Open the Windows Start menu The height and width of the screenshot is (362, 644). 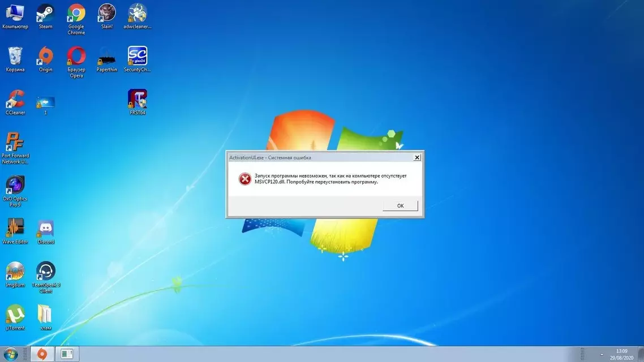coord(11,354)
